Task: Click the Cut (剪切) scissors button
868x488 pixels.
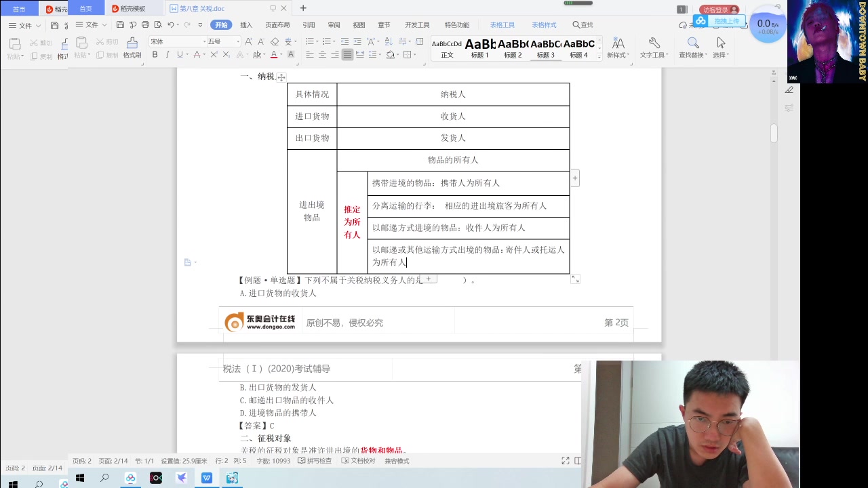Action: (x=107, y=42)
